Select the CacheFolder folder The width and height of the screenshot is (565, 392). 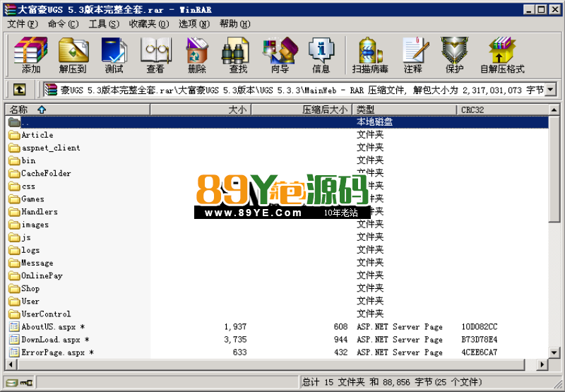46,173
